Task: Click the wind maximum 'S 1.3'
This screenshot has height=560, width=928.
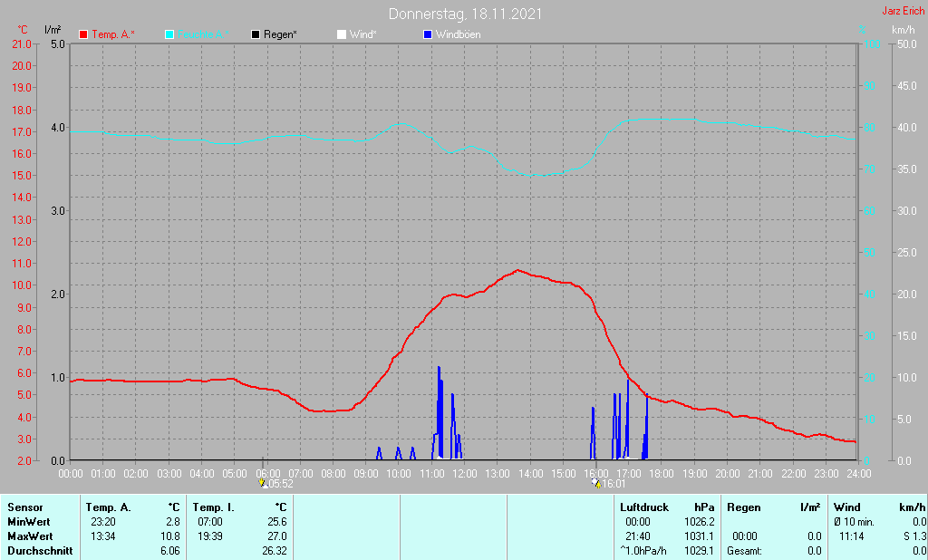Action: coord(914,536)
